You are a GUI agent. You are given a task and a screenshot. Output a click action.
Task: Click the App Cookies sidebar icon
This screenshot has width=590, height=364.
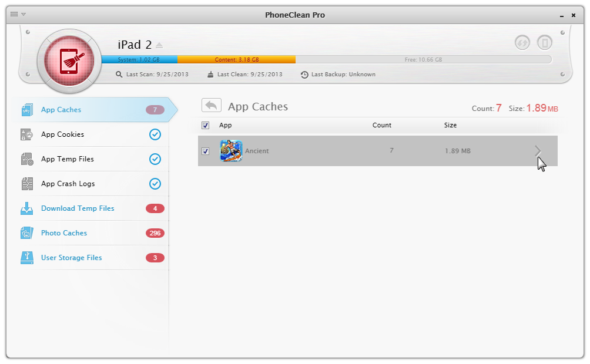tap(27, 134)
